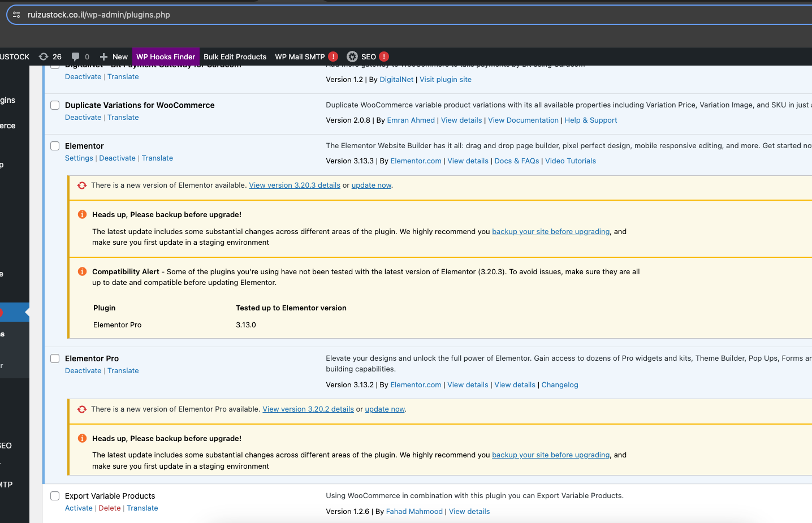Click Elementor Pro update available refresh icon
This screenshot has height=523, width=812.
tap(82, 409)
